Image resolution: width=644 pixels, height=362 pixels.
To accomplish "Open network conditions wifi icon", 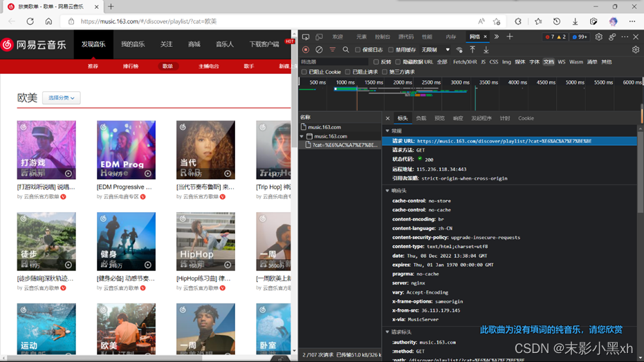I will click(459, 50).
